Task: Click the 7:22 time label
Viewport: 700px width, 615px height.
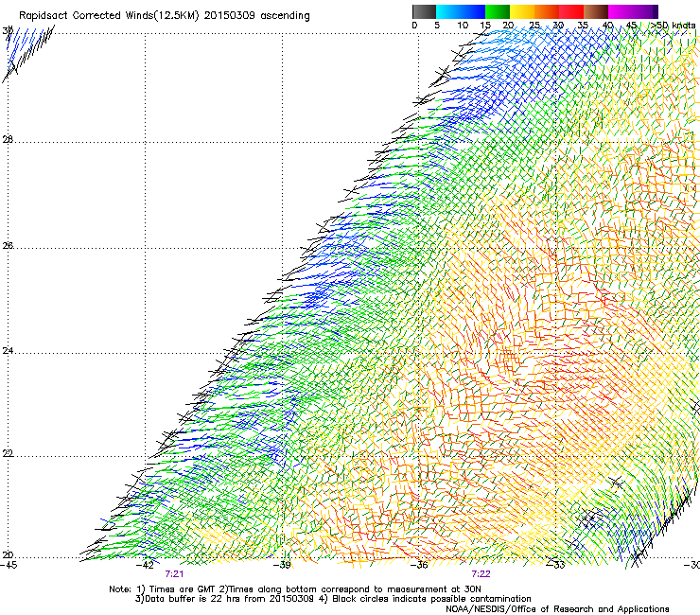Action: [481, 574]
